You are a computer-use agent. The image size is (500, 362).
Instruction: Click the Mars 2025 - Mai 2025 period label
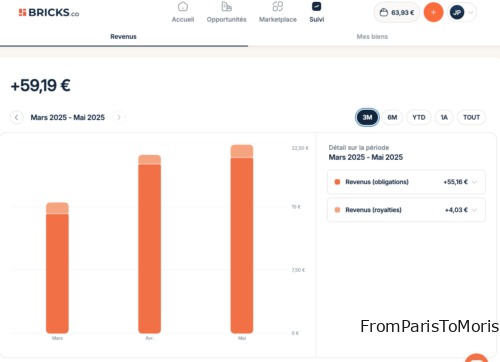click(68, 117)
